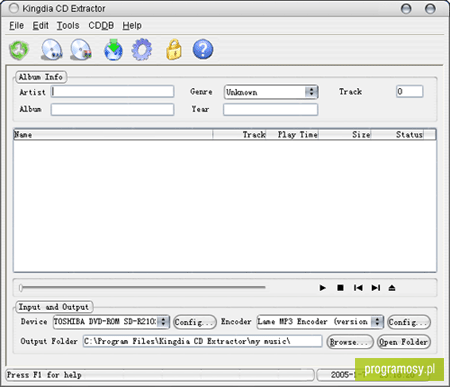Click into the Artist input field
450x387 pixels.
point(112,92)
